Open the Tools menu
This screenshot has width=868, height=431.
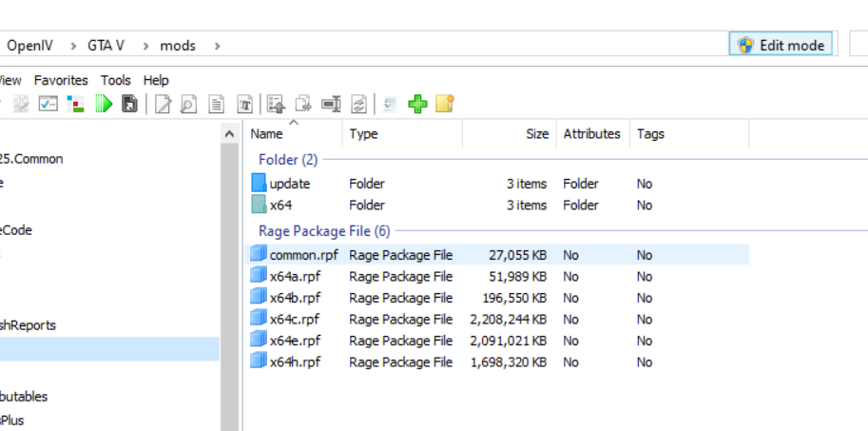click(116, 81)
